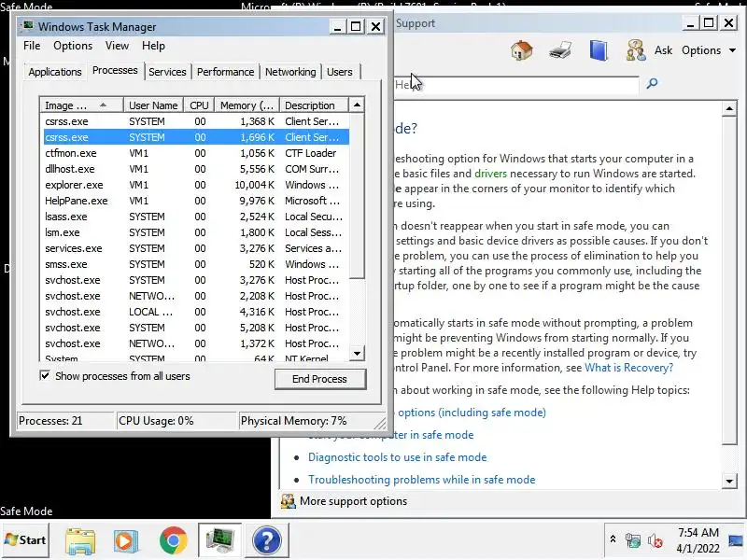Click the Ask people icon
The height and width of the screenshot is (560, 747).
[636, 50]
